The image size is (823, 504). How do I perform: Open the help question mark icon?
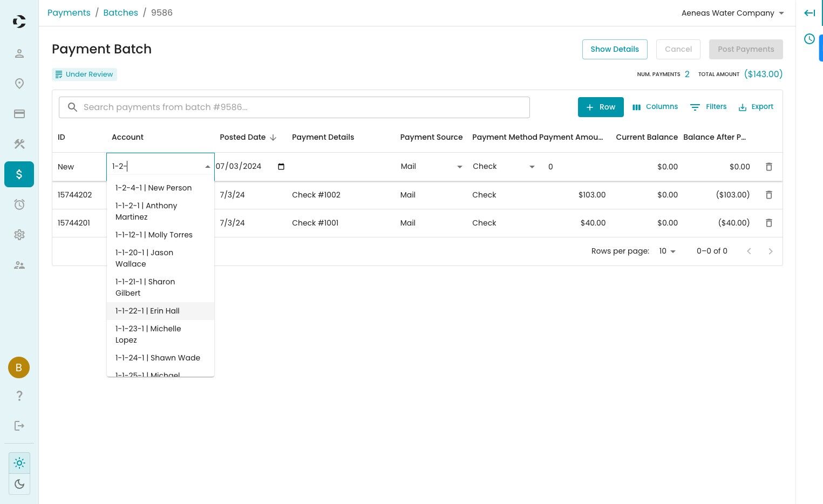tap(19, 396)
